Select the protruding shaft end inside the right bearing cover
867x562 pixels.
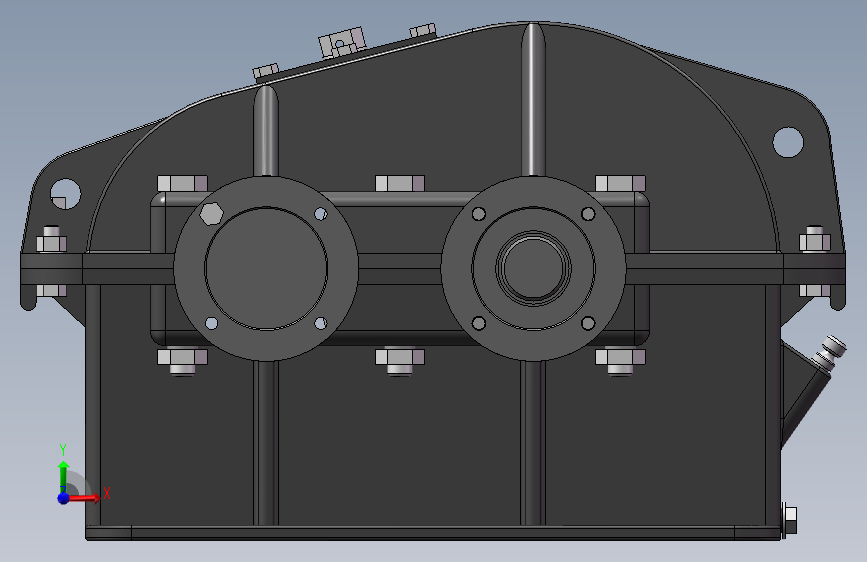coord(533,268)
